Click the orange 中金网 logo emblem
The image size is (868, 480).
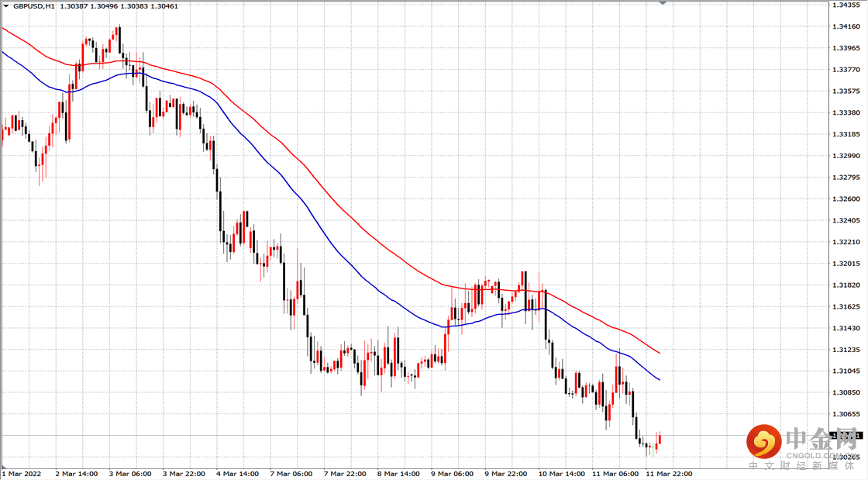(x=764, y=441)
